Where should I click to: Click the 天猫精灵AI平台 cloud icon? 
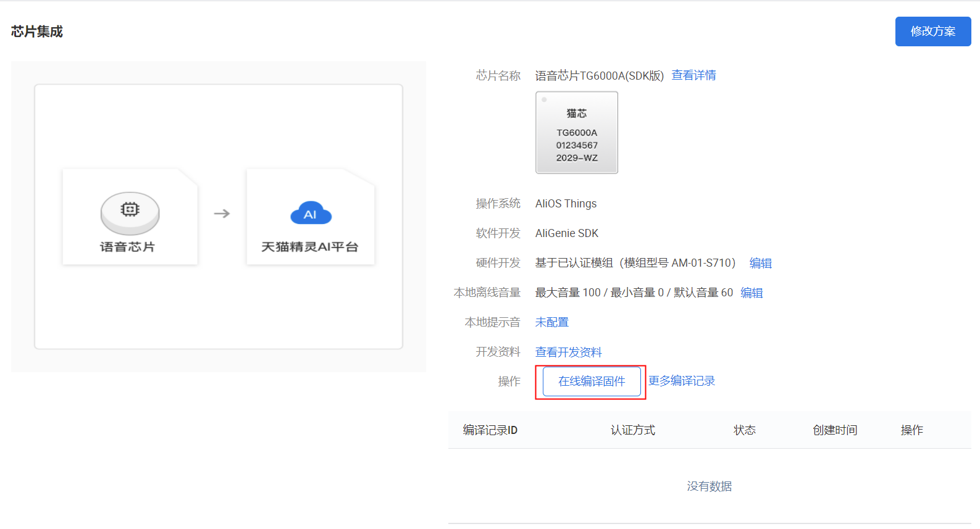[x=311, y=213]
